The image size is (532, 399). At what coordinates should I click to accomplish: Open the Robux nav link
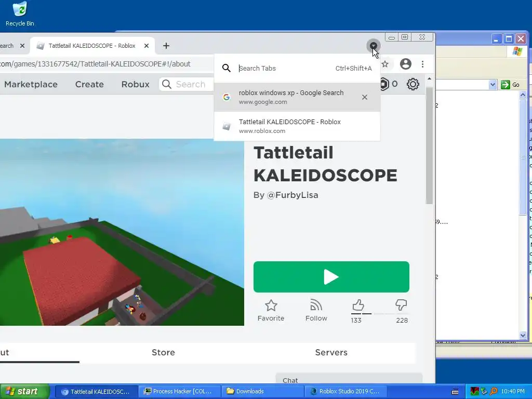pos(136,84)
